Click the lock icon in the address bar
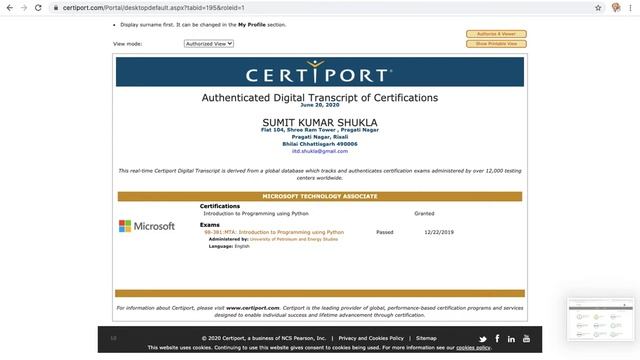Image resolution: width=640 pixels, height=360 pixels. click(x=56, y=8)
